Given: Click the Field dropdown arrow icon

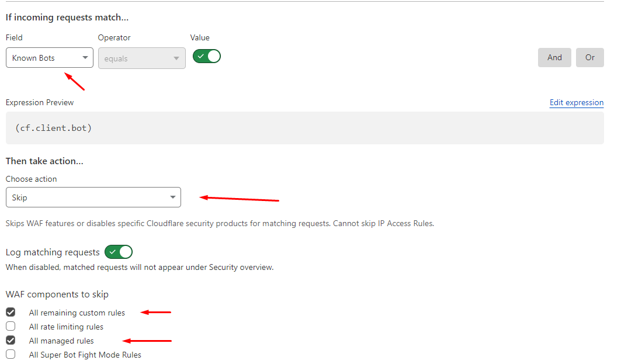Looking at the screenshot, I should click(x=85, y=58).
